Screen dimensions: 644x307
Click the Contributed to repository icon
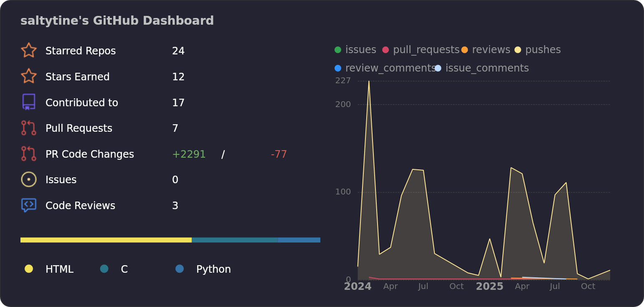pyautogui.click(x=28, y=102)
